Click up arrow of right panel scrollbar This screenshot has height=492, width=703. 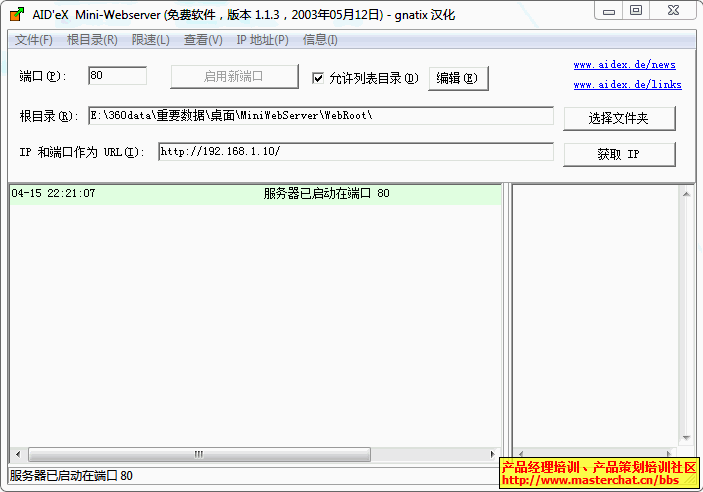pos(686,194)
